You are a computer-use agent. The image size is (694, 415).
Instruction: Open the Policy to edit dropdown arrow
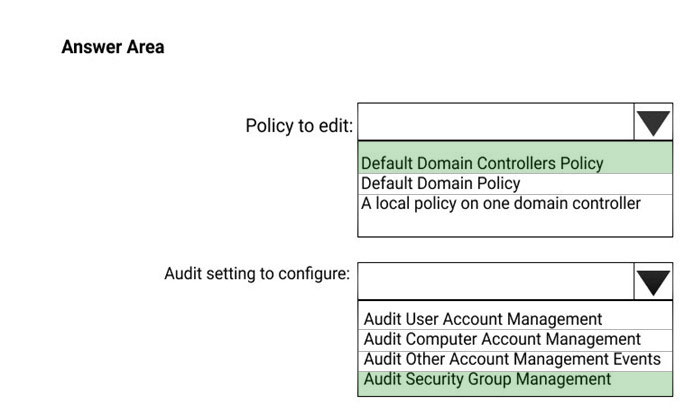click(653, 122)
